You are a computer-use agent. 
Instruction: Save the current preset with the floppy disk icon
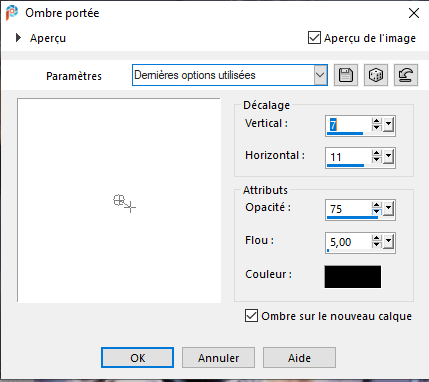(x=346, y=75)
